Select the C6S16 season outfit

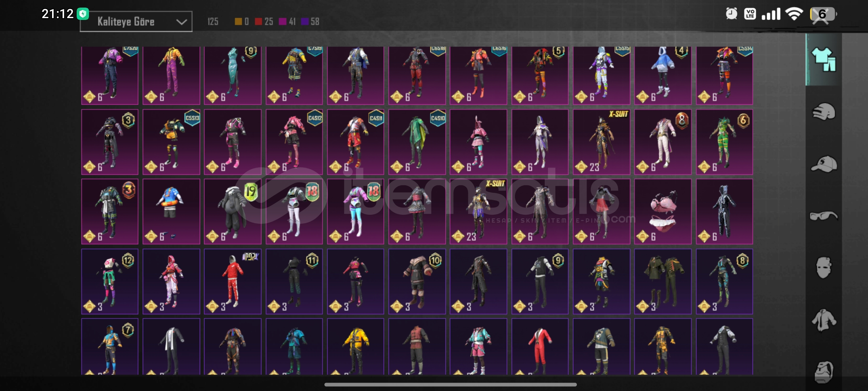tap(478, 75)
